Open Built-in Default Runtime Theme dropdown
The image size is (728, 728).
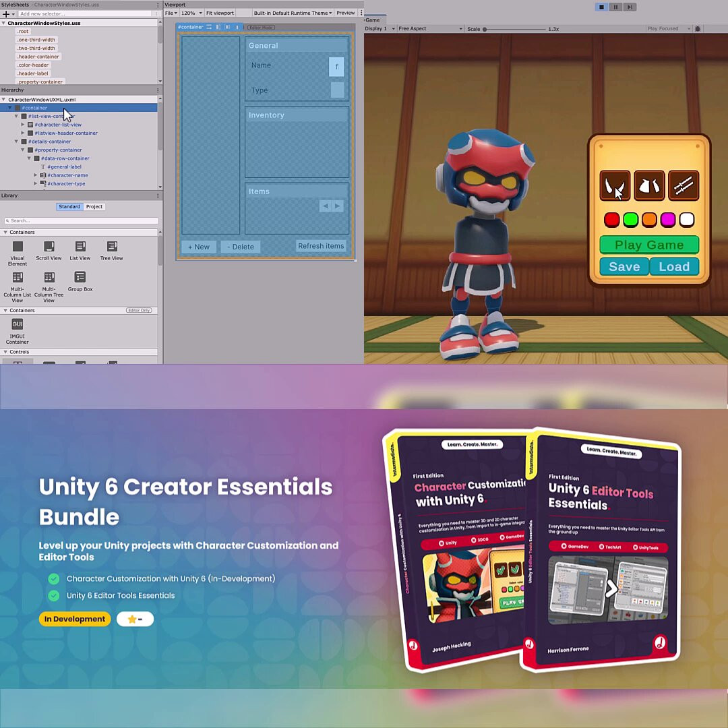coord(293,13)
